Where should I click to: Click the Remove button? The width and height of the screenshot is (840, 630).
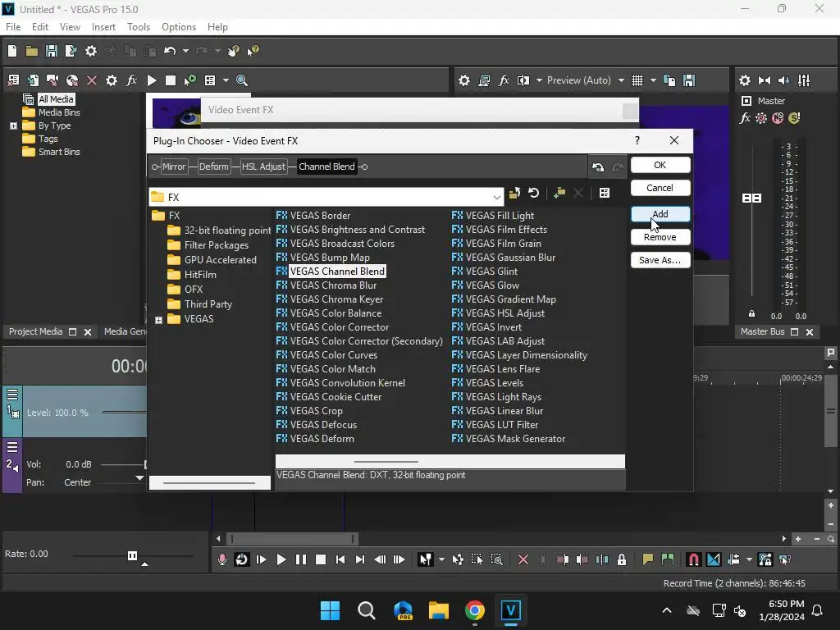[x=660, y=237]
